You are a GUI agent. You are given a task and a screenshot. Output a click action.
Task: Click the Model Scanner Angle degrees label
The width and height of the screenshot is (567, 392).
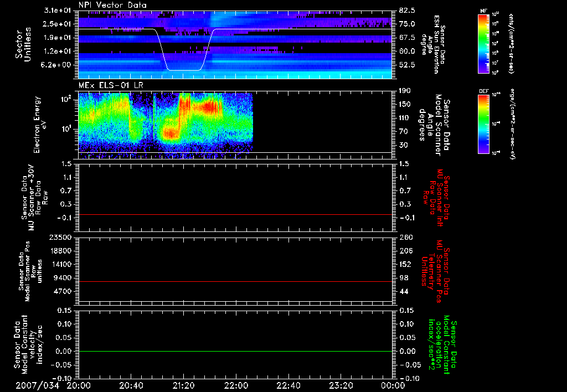434,125
